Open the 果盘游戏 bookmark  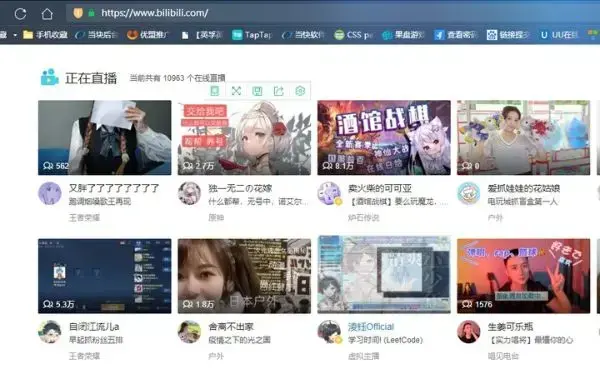403,35
